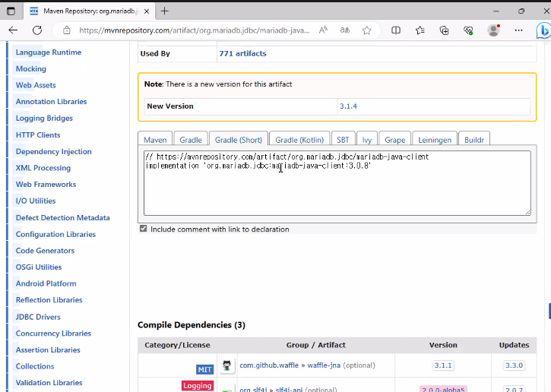Open the Grape tab
The width and height of the screenshot is (551, 392).
(x=395, y=140)
